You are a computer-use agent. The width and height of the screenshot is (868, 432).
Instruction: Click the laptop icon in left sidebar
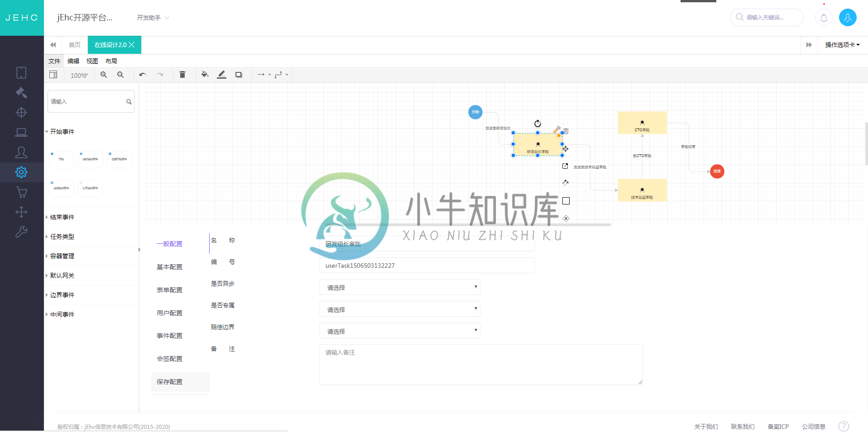click(x=21, y=132)
